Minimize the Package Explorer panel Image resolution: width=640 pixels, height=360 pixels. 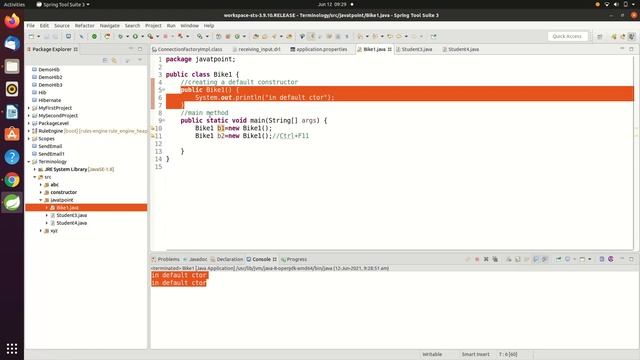click(x=131, y=49)
